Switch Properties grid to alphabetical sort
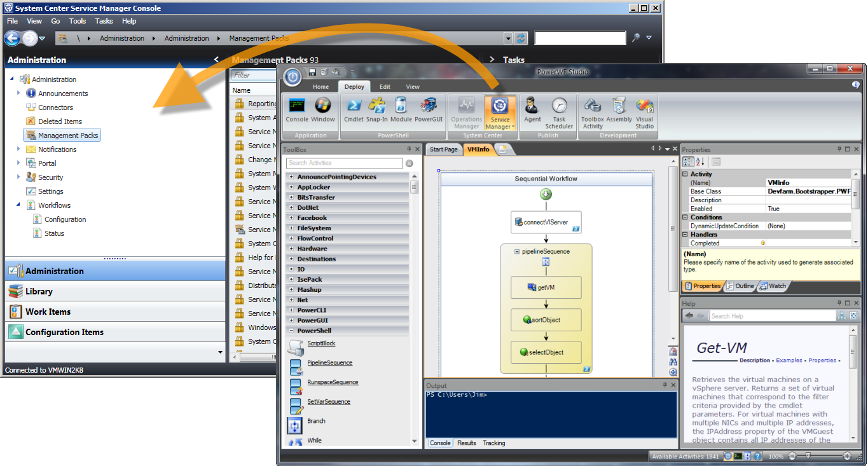 click(700, 162)
